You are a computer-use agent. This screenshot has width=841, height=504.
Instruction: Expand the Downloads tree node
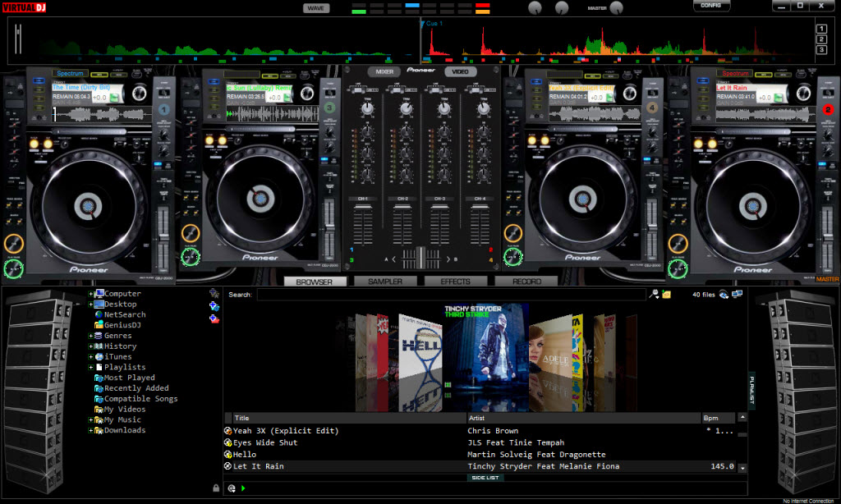pos(90,430)
